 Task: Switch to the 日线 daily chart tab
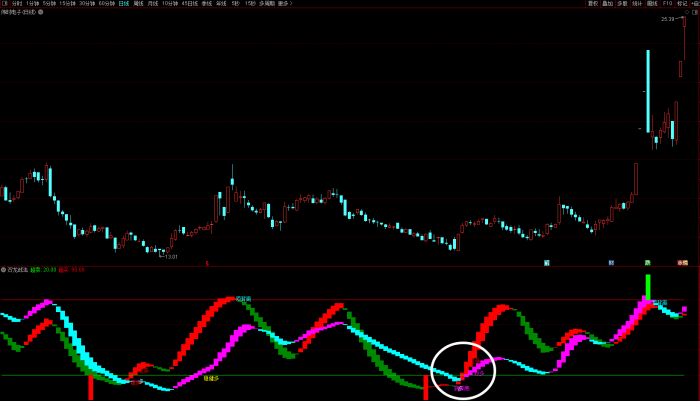[x=123, y=4]
